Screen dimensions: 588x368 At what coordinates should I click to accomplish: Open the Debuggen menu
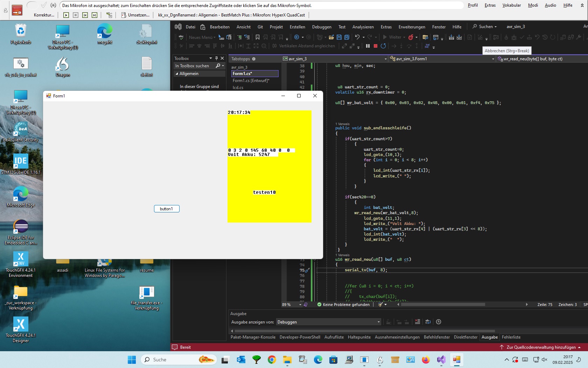pos(322,27)
